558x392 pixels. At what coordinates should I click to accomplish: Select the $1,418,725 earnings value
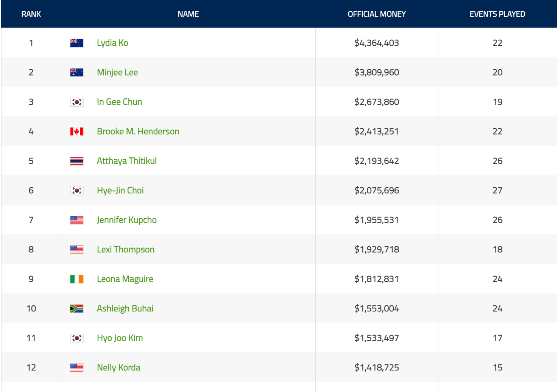pyautogui.click(x=377, y=367)
